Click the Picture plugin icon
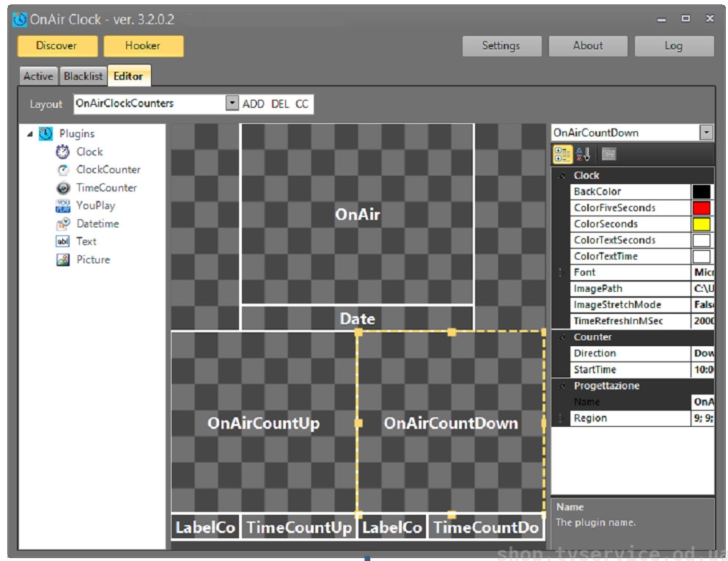The image size is (728, 561). (63, 260)
